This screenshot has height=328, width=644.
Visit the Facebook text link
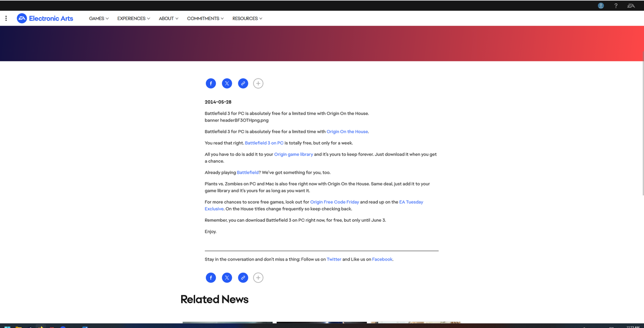tap(382, 259)
